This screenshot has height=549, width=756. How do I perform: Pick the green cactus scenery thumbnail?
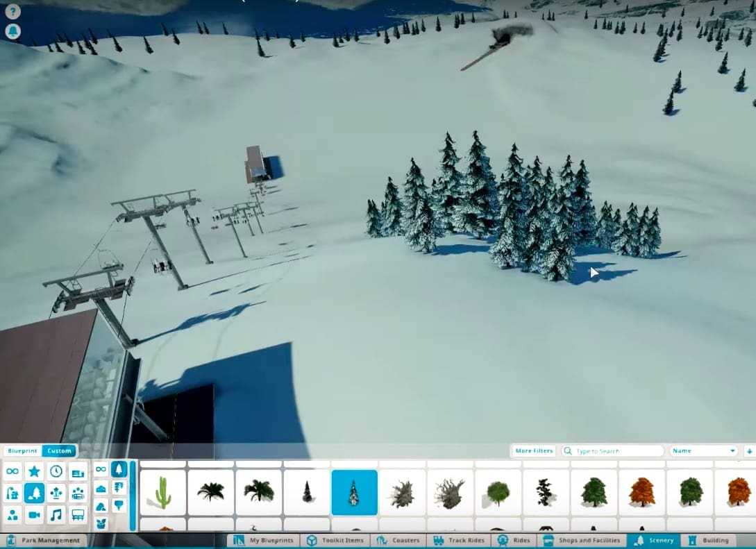click(x=162, y=492)
